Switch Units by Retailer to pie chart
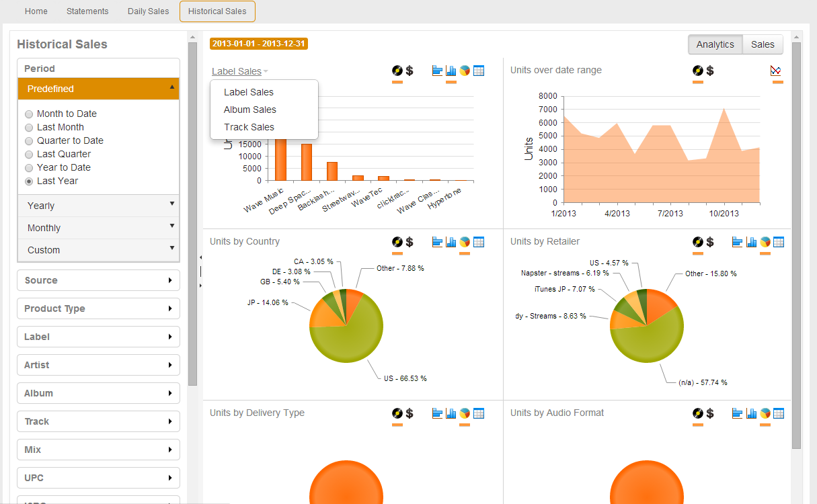This screenshot has width=817, height=504. pos(765,242)
